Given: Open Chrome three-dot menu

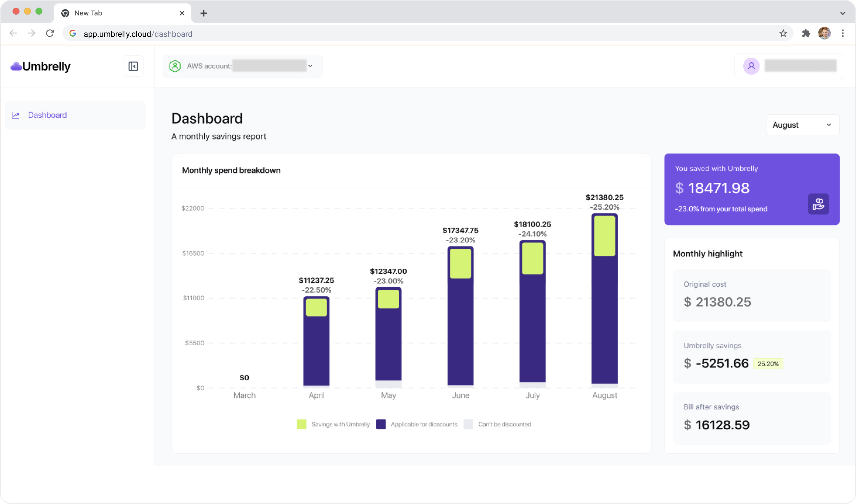Looking at the screenshot, I should pos(842,33).
